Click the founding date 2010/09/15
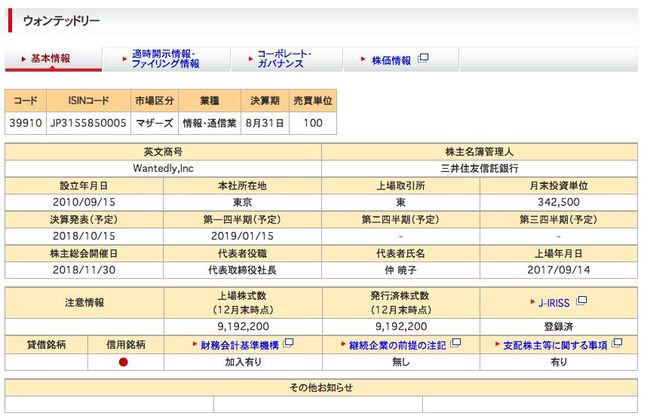 click(x=84, y=202)
